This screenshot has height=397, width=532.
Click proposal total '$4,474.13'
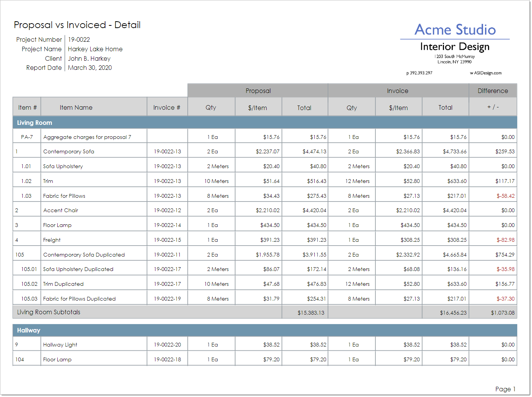coord(314,151)
